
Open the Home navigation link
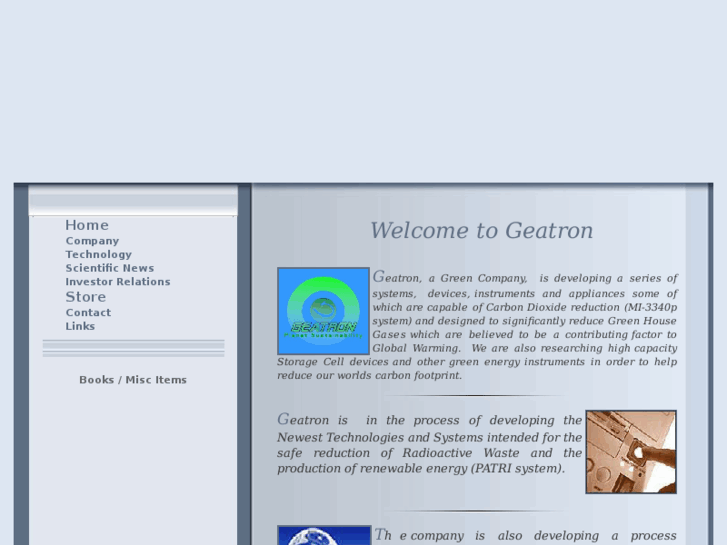(x=87, y=225)
